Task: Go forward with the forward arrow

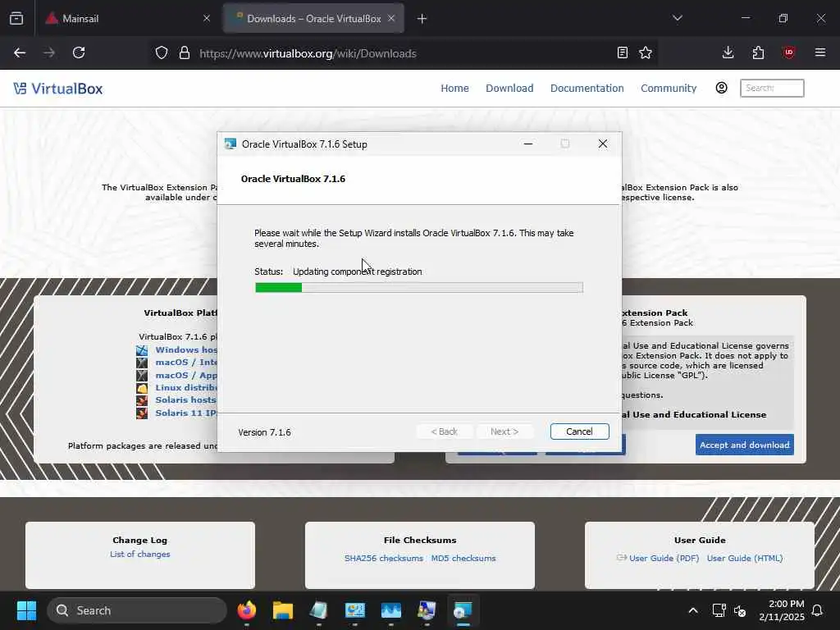Action: tap(49, 52)
